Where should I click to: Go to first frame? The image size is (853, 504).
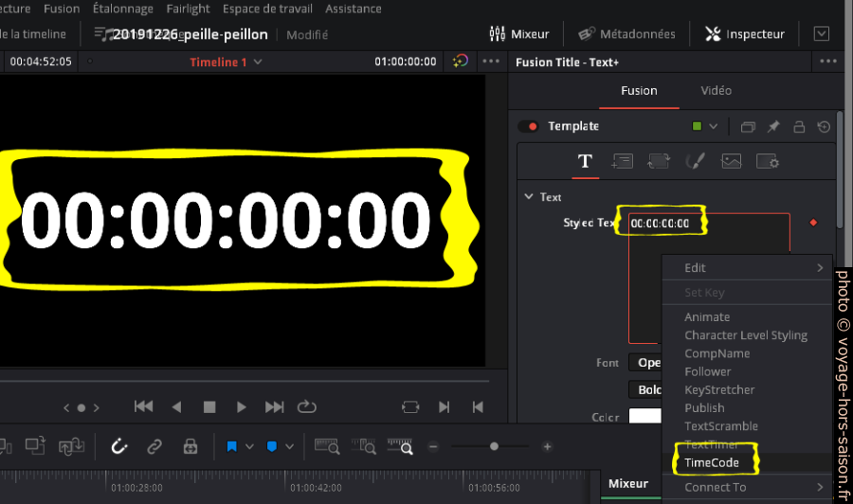tap(144, 406)
